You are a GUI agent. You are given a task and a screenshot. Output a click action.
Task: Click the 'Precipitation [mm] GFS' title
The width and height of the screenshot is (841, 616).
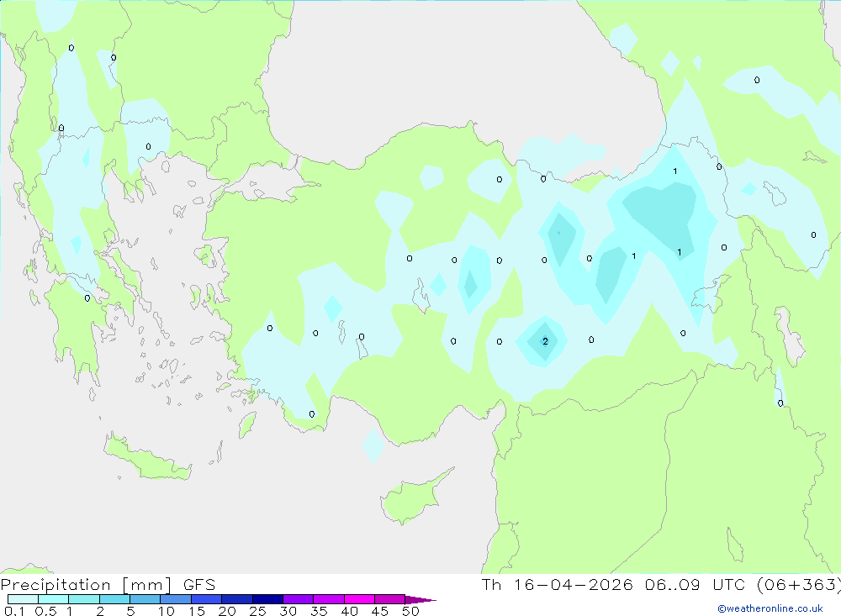pos(108,585)
